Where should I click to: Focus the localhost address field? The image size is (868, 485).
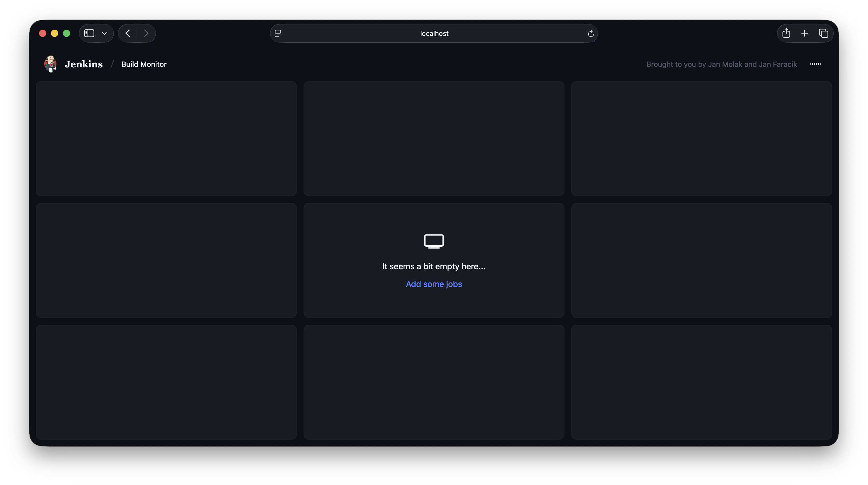tap(434, 33)
